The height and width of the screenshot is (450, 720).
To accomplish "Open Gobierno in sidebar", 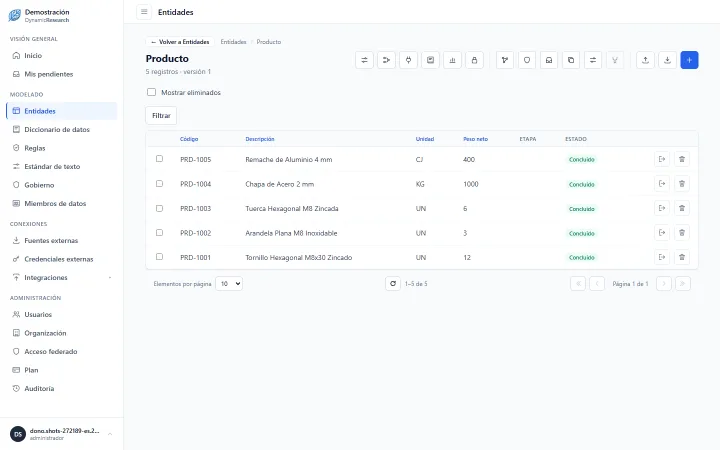I will pyautogui.click(x=62, y=185).
